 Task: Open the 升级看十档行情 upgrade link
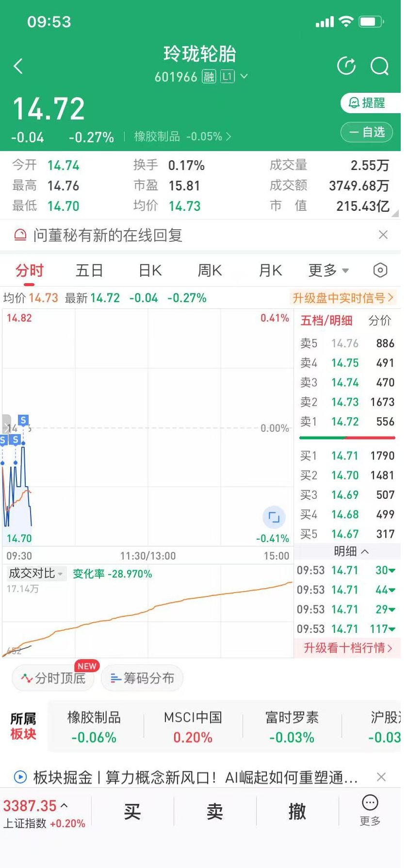pyautogui.click(x=348, y=648)
